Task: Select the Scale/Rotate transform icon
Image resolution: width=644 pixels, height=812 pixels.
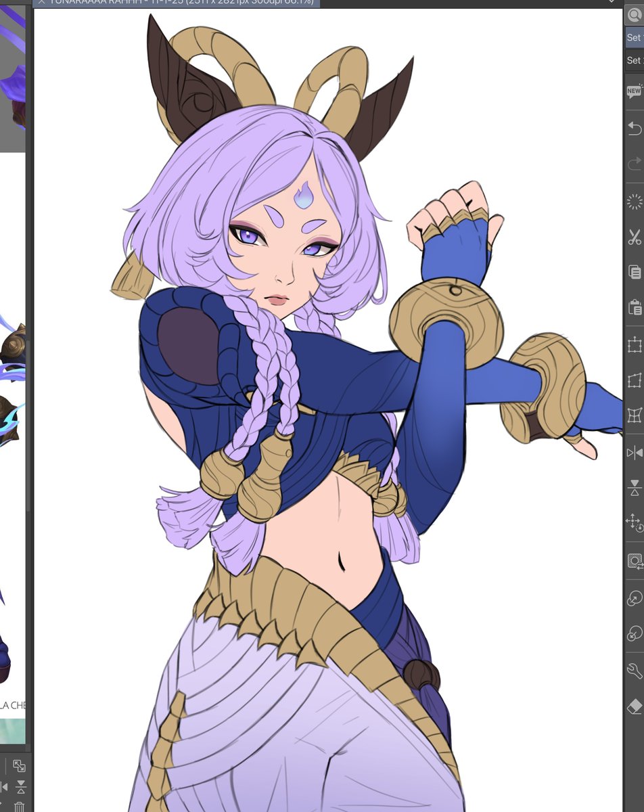Action: point(634,345)
